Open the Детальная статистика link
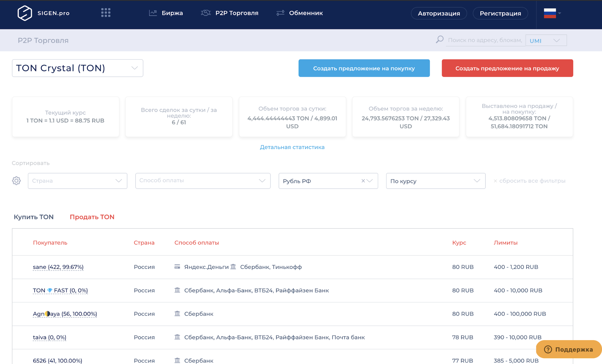 point(292,147)
